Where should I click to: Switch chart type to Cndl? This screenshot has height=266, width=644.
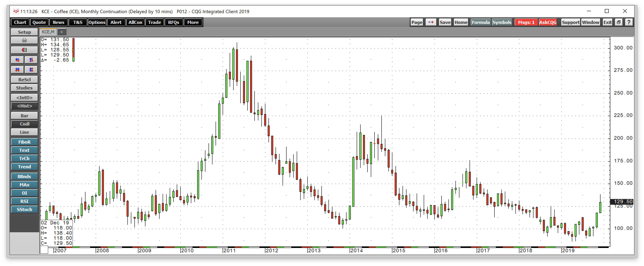pyautogui.click(x=24, y=124)
